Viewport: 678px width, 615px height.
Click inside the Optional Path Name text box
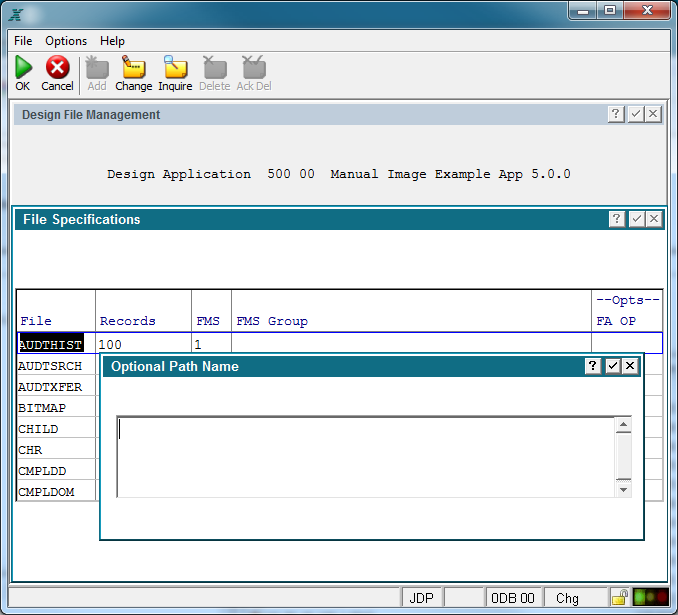pos(366,457)
